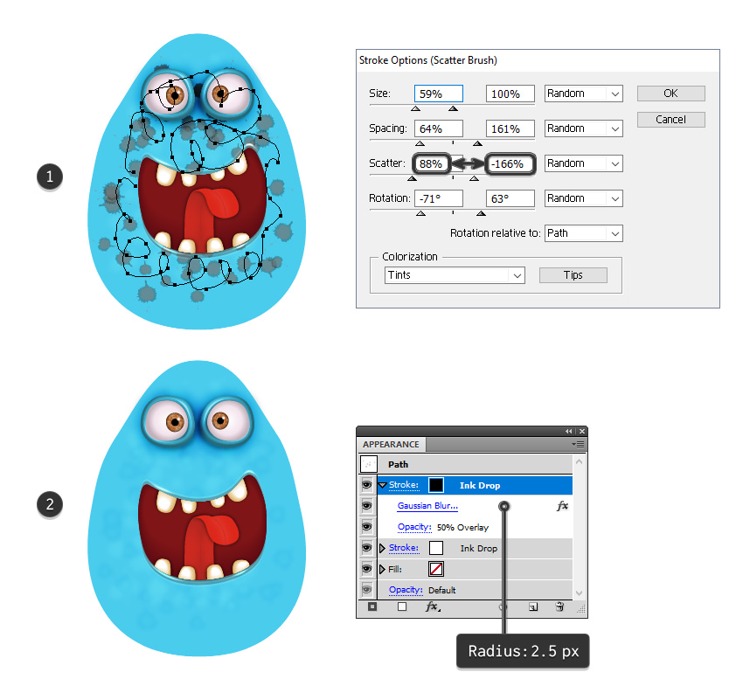This screenshot has height=700, width=743.
Task: Toggle visibility of Gaussian Blur effect
Action: tap(367, 506)
